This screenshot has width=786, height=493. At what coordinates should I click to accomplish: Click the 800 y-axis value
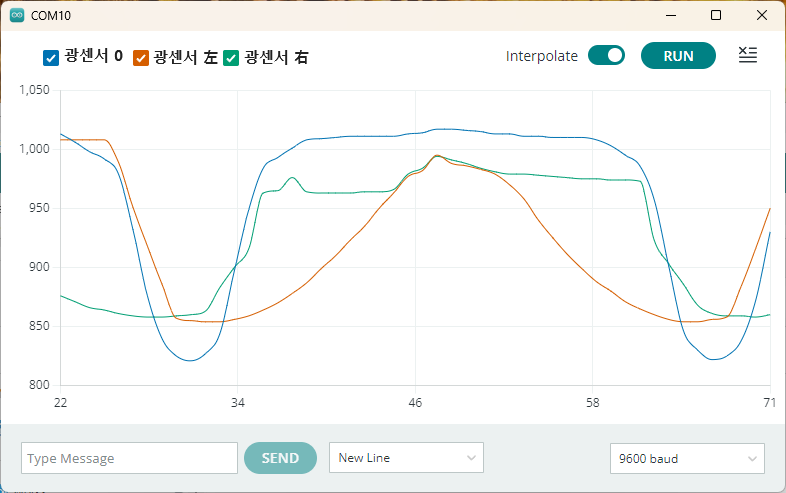(x=40, y=385)
